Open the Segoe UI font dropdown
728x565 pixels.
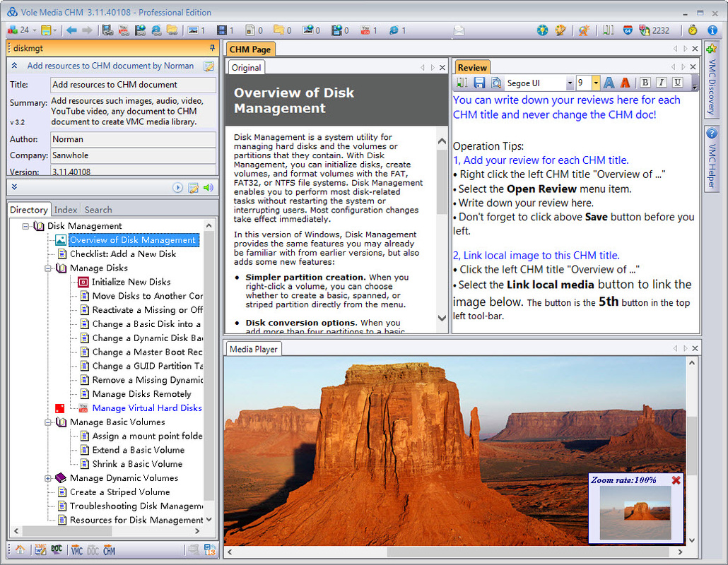pos(568,83)
